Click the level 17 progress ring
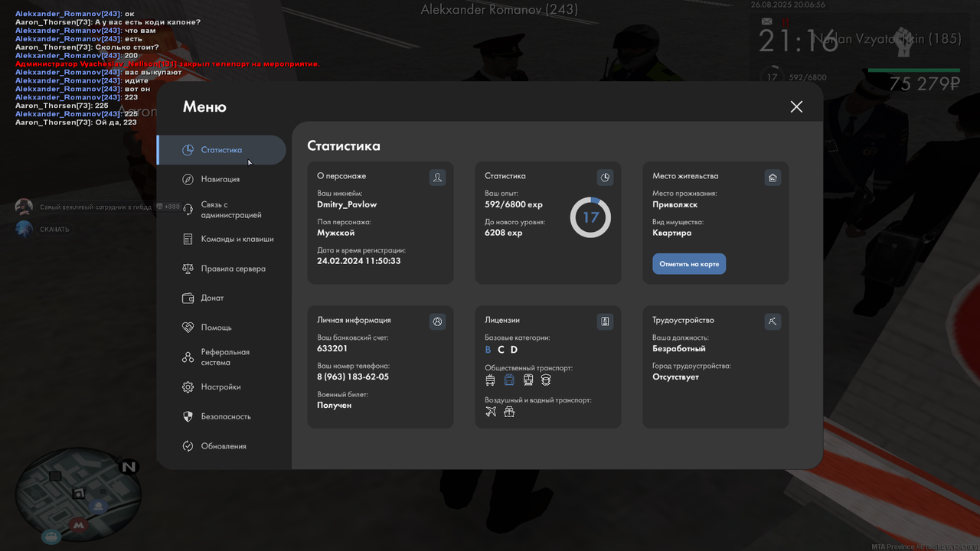Image resolution: width=980 pixels, height=551 pixels. (x=590, y=217)
